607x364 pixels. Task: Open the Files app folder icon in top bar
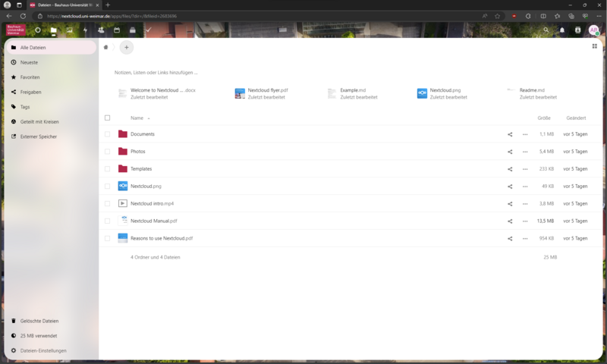[53, 30]
